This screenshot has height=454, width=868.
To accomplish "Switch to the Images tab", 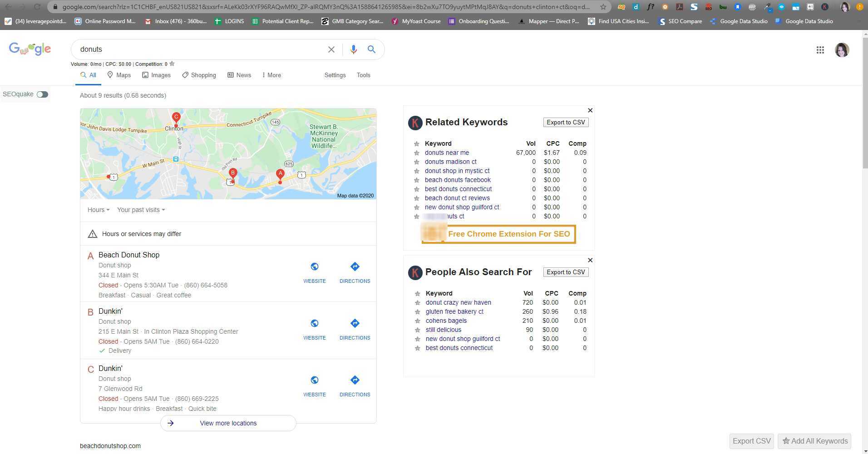I will click(156, 75).
